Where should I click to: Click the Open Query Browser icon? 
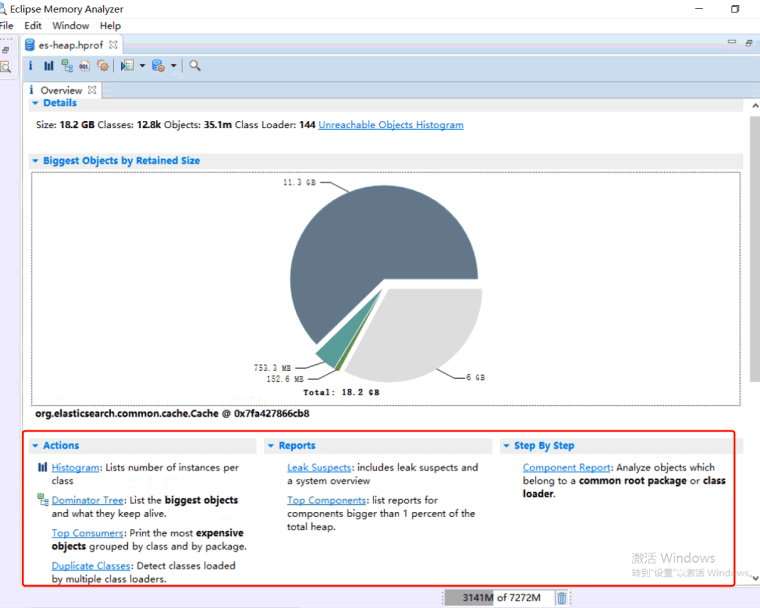[x=158, y=65]
